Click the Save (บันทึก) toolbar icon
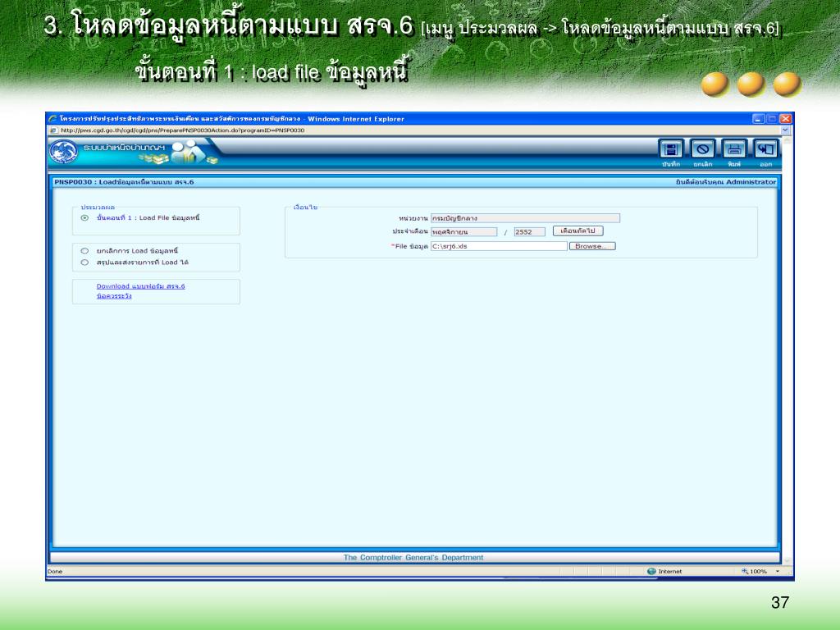The image size is (840, 630). tap(671, 149)
